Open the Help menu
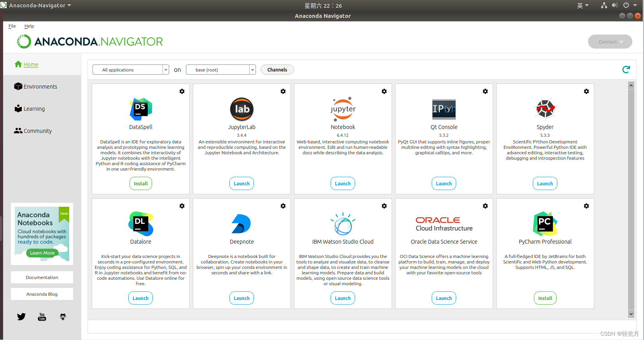Viewport: 644px width, 340px height. click(x=29, y=26)
